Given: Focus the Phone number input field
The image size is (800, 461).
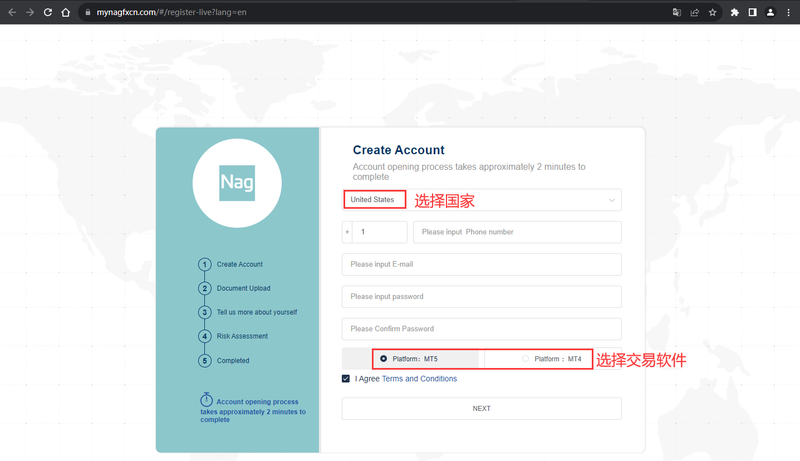Looking at the screenshot, I should click(x=517, y=232).
